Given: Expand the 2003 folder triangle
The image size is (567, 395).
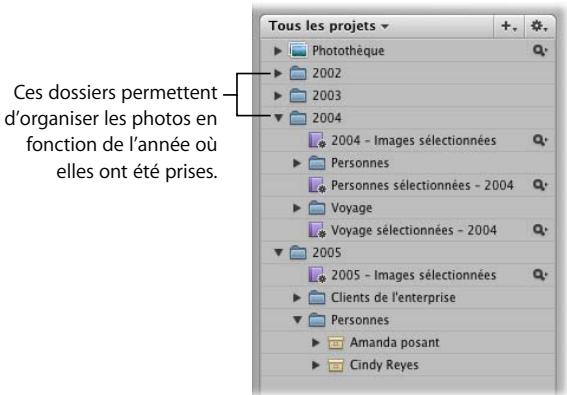Looking at the screenshot, I should [x=278, y=96].
